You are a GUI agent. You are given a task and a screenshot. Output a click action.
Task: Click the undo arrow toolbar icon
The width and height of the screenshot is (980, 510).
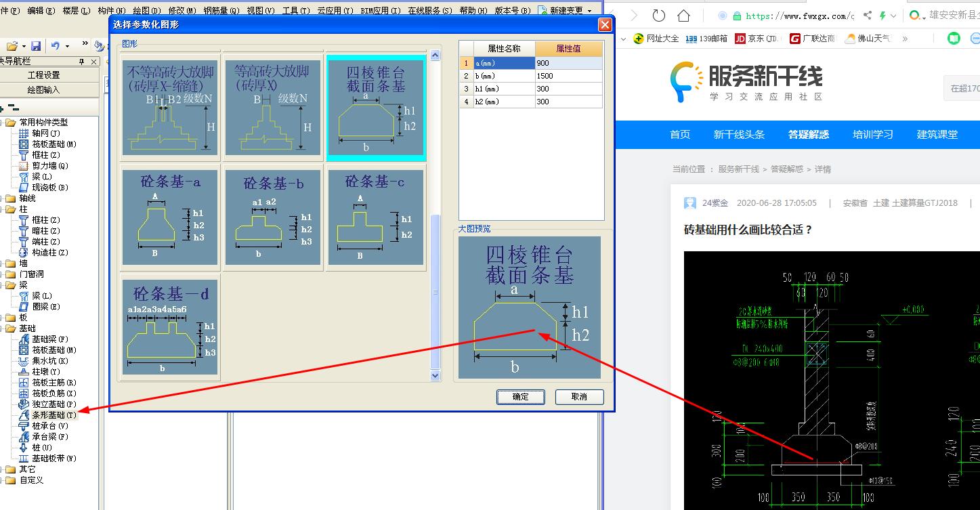pyautogui.click(x=56, y=46)
